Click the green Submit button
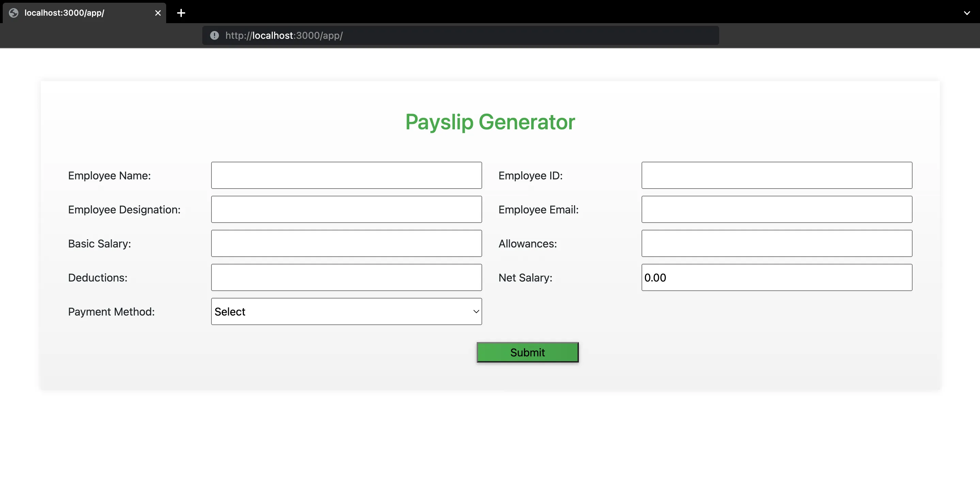This screenshot has height=499, width=980. (527, 352)
